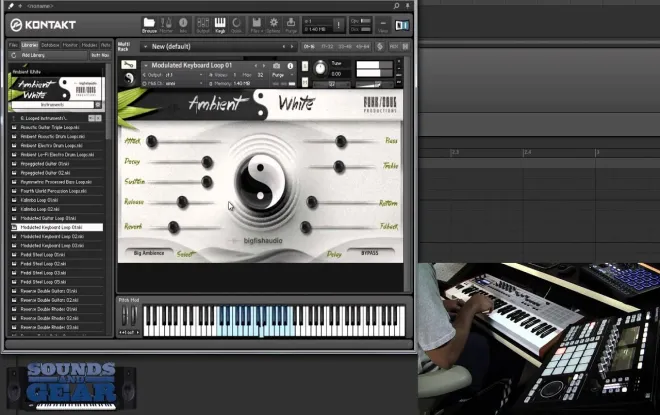660x415 pixels.
Task: Click the Attack slider knob
Action: tap(152, 141)
